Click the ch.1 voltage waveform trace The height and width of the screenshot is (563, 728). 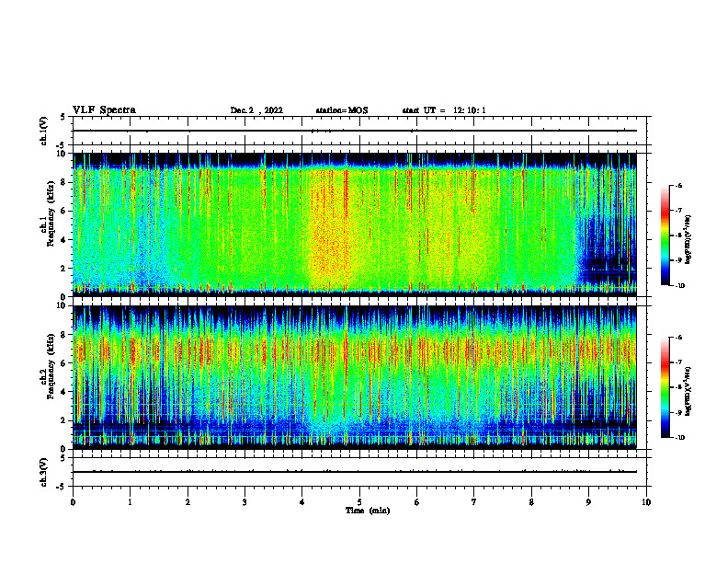click(355, 131)
